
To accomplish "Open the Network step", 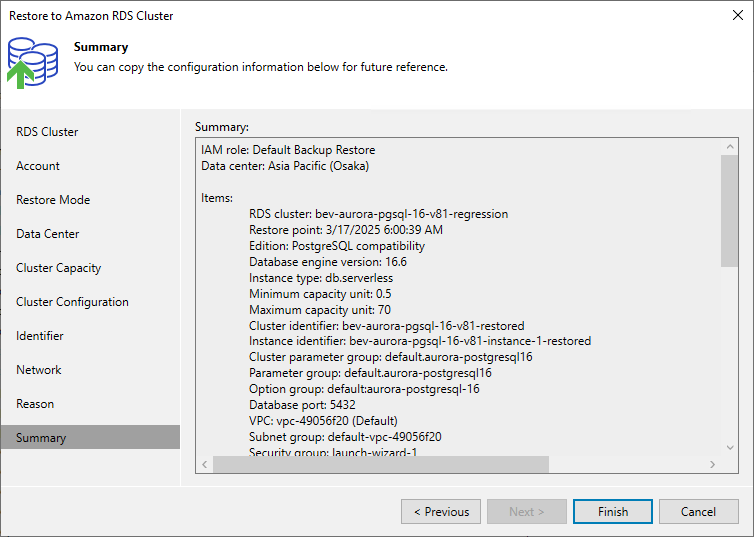I will [38, 370].
